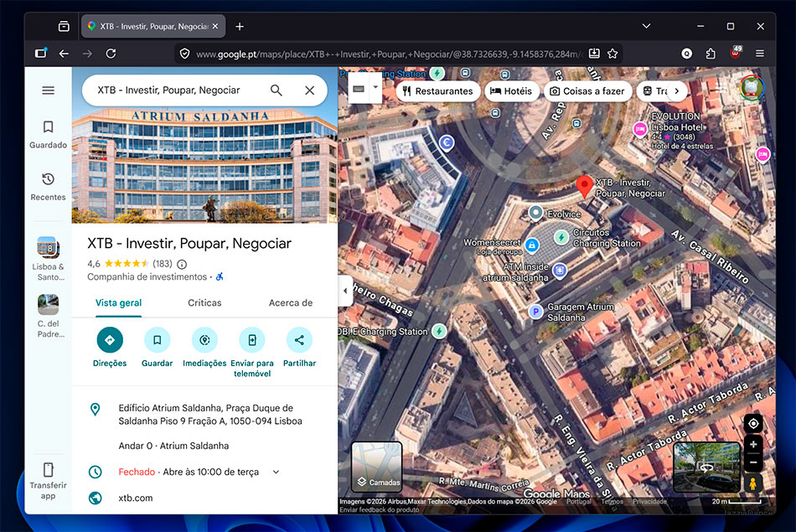Image resolution: width=796 pixels, height=532 pixels.
Task: Click the Edifício Atrium Saldanha address text
Action: click(210, 415)
